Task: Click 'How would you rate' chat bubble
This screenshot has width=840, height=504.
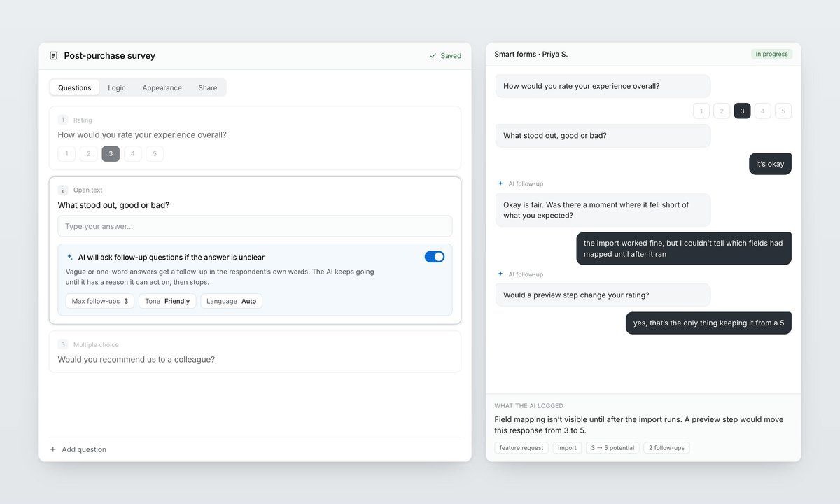Action: tap(603, 86)
